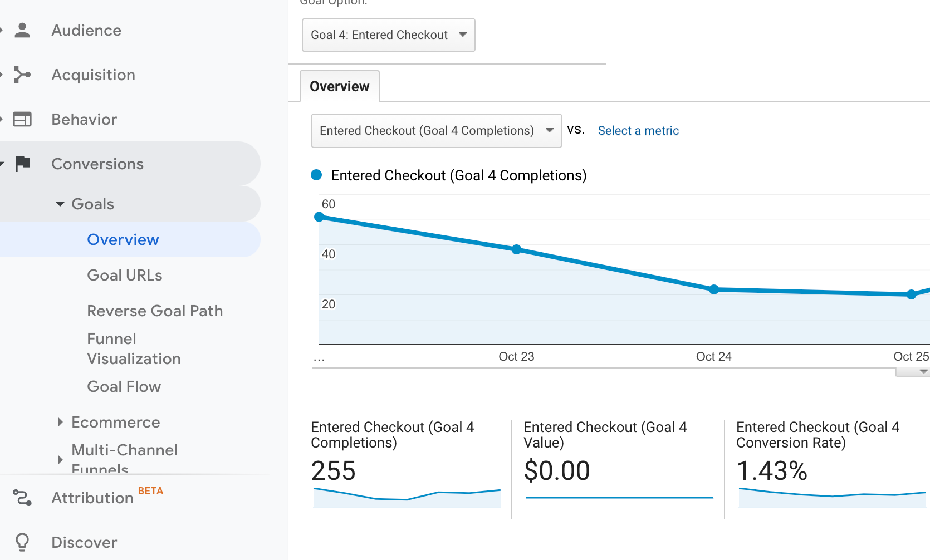Select Overview under Goals

tap(123, 239)
